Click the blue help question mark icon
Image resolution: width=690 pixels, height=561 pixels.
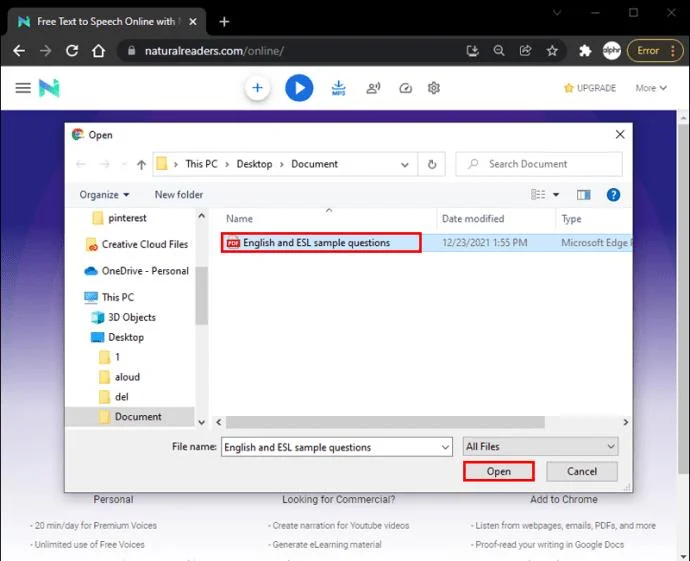pyautogui.click(x=613, y=194)
